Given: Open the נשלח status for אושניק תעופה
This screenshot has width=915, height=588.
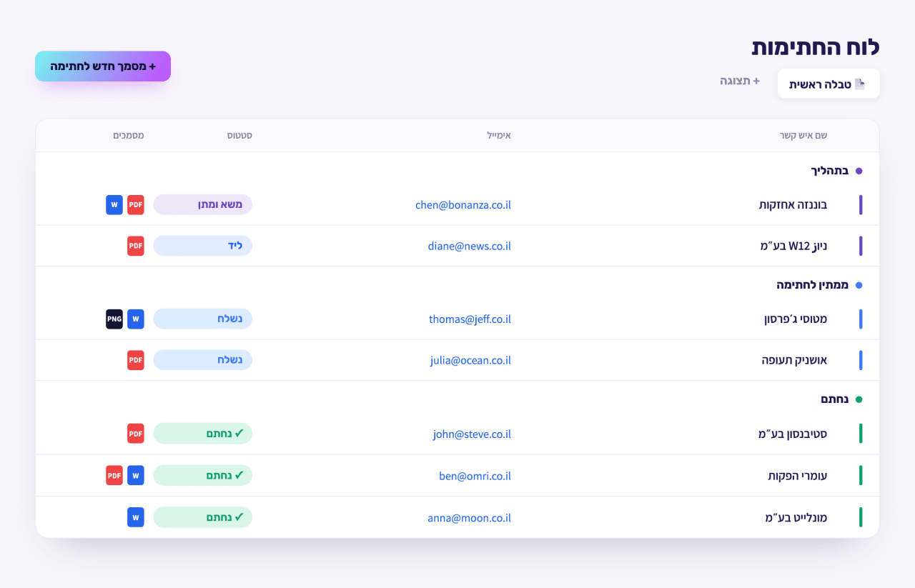Looking at the screenshot, I should coord(203,360).
